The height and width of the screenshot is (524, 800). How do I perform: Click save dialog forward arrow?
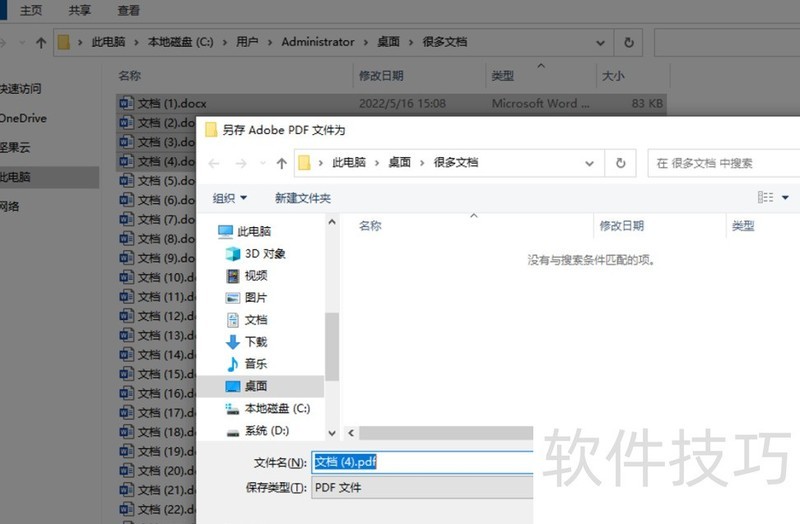coord(241,163)
